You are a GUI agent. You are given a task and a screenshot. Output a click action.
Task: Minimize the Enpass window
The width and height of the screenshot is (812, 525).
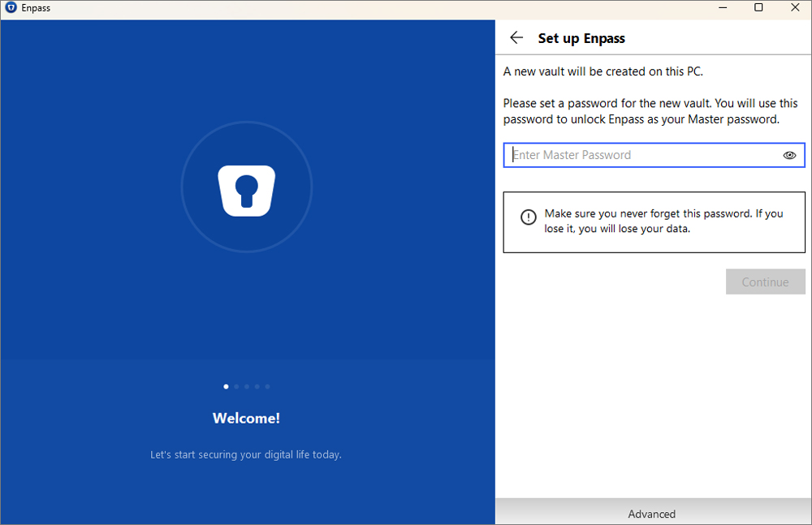722,8
